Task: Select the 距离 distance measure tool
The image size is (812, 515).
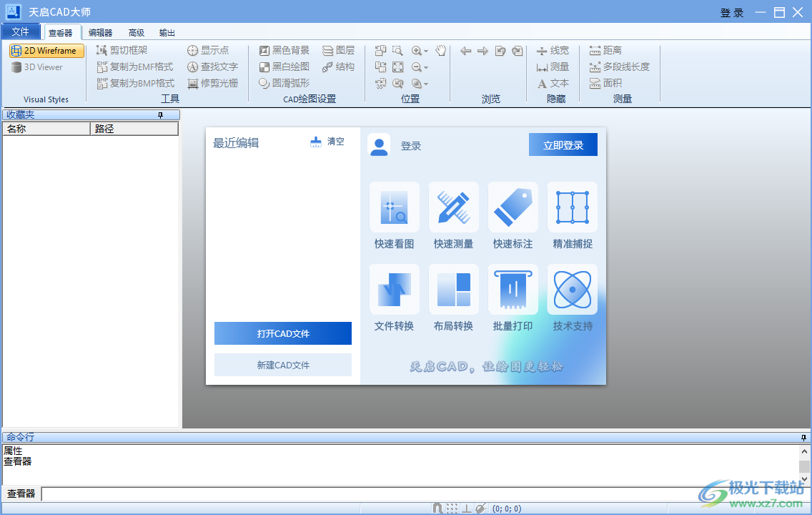Action: [x=605, y=50]
